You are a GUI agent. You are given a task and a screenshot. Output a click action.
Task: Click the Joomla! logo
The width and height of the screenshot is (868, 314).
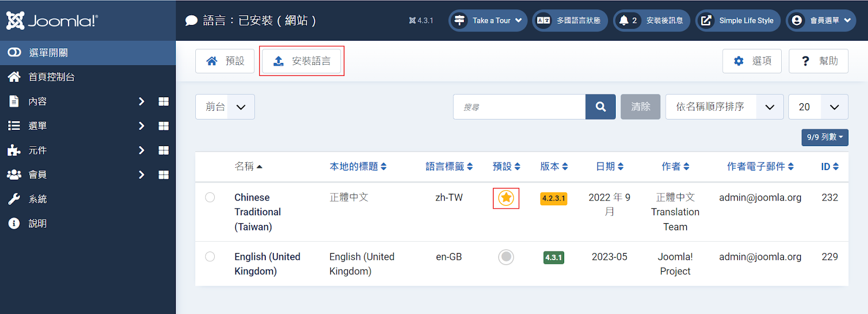tap(52, 21)
